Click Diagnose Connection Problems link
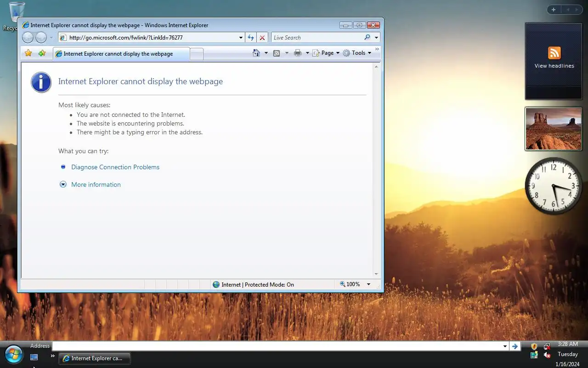Viewport: 588px width, 368px height. pos(115,167)
